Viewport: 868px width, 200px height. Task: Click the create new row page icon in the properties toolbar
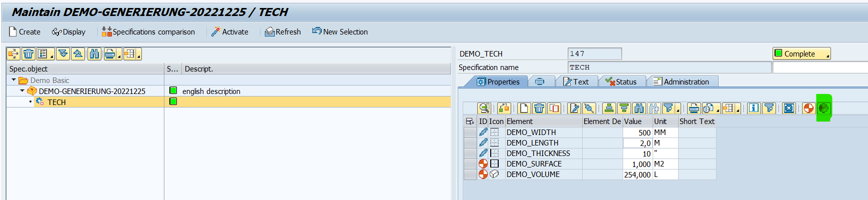click(524, 108)
